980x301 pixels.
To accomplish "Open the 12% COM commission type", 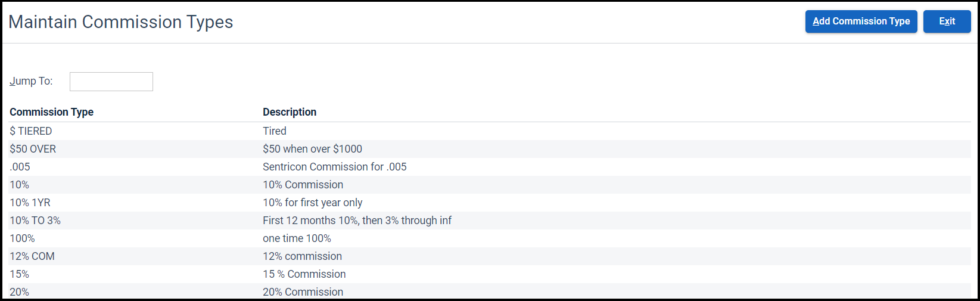I will (x=32, y=256).
